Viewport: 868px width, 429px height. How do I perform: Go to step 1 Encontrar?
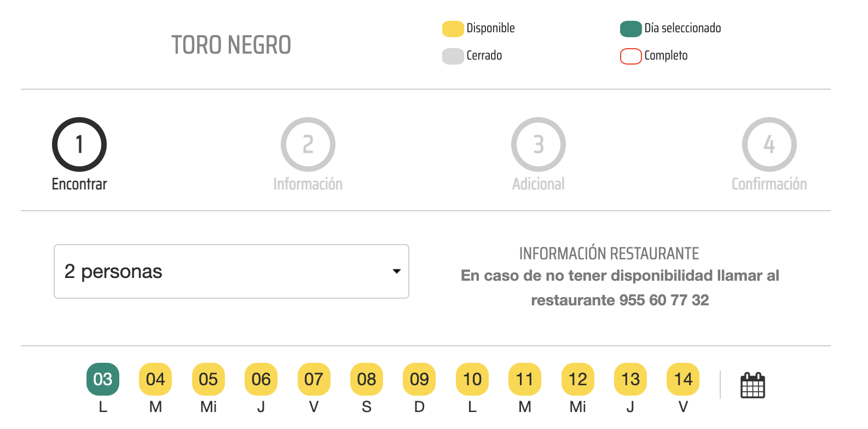(79, 154)
